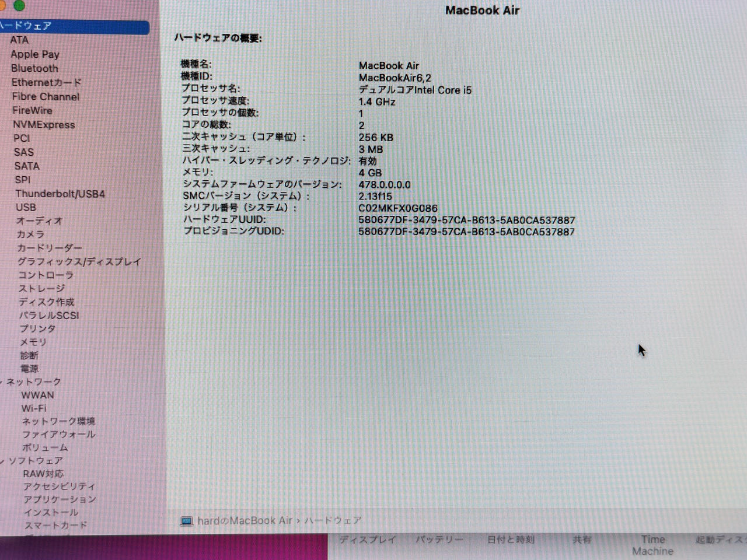Click the firmware version 478.0.0.0.0
The height and width of the screenshot is (560, 747).
click(385, 184)
